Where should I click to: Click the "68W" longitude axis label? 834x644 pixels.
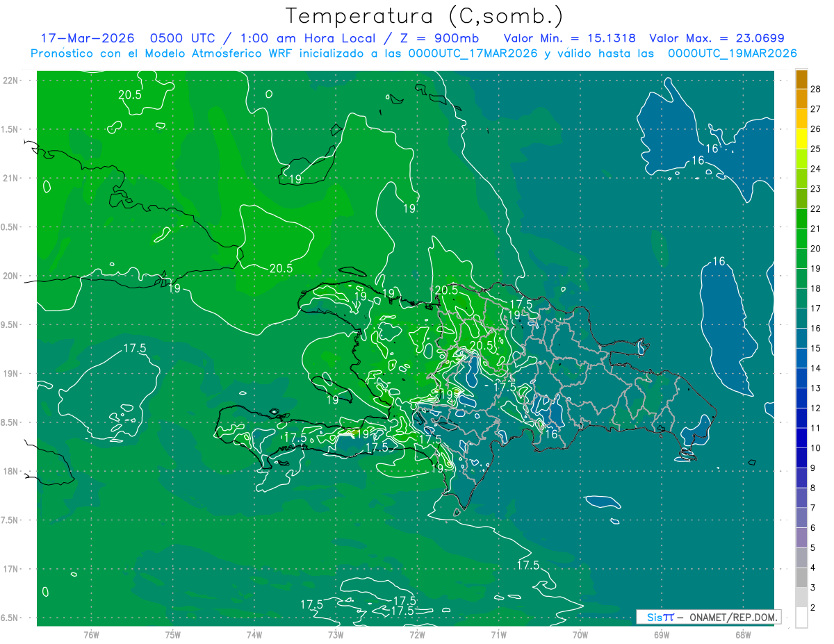[x=743, y=634]
